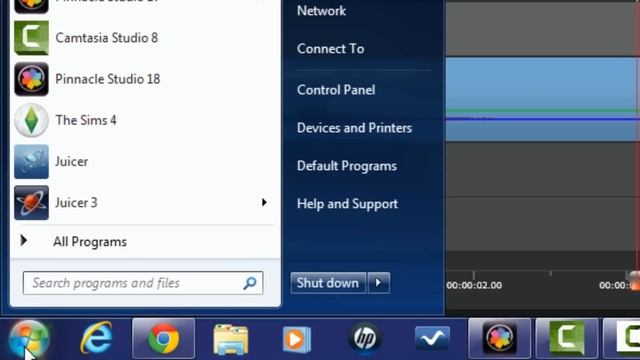Screen dimensions: 640x360
Task: Open Windows Explorer folder on taskbar
Action: tap(231, 339)
